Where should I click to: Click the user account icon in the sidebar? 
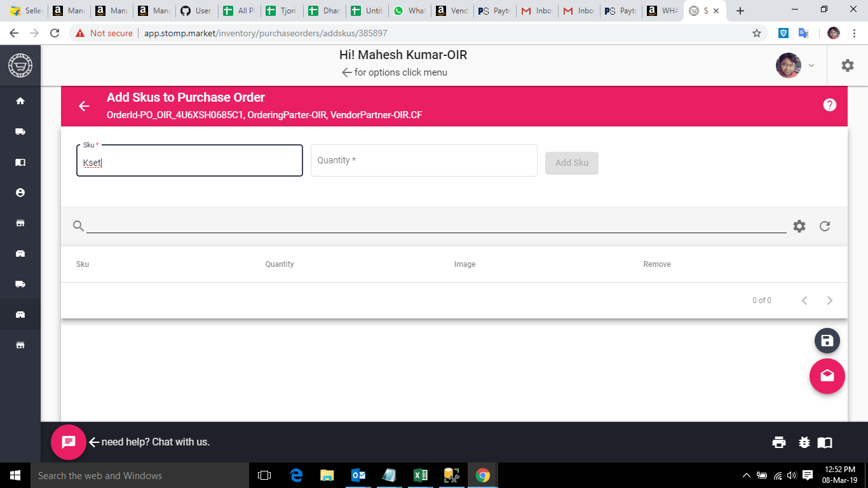pyautogui.click(x=20, y=193)
